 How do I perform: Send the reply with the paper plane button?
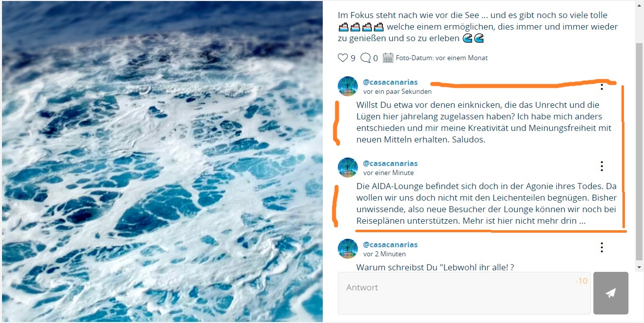[x=610, y=293]
